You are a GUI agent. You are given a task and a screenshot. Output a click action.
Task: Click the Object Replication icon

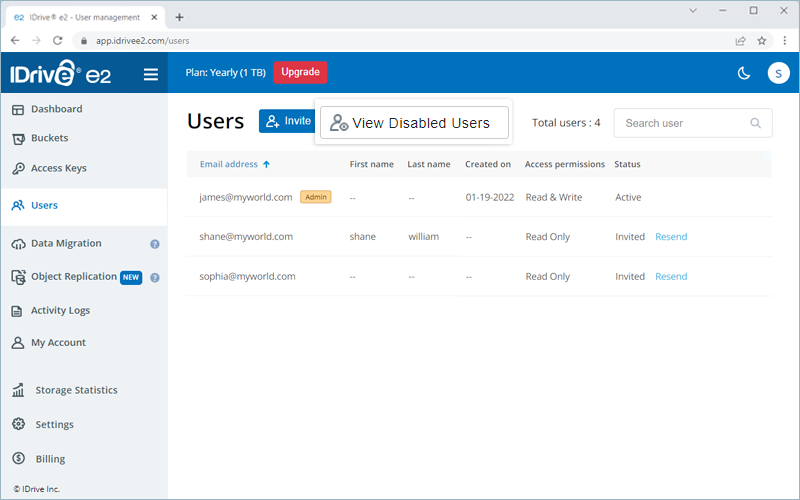[18, 277]
